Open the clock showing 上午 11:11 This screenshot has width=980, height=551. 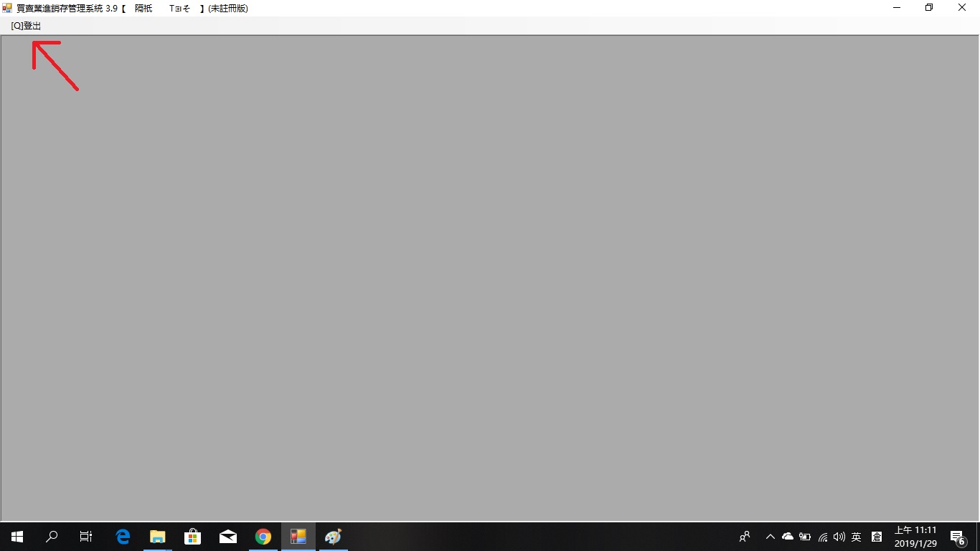(x=915, y=537)
